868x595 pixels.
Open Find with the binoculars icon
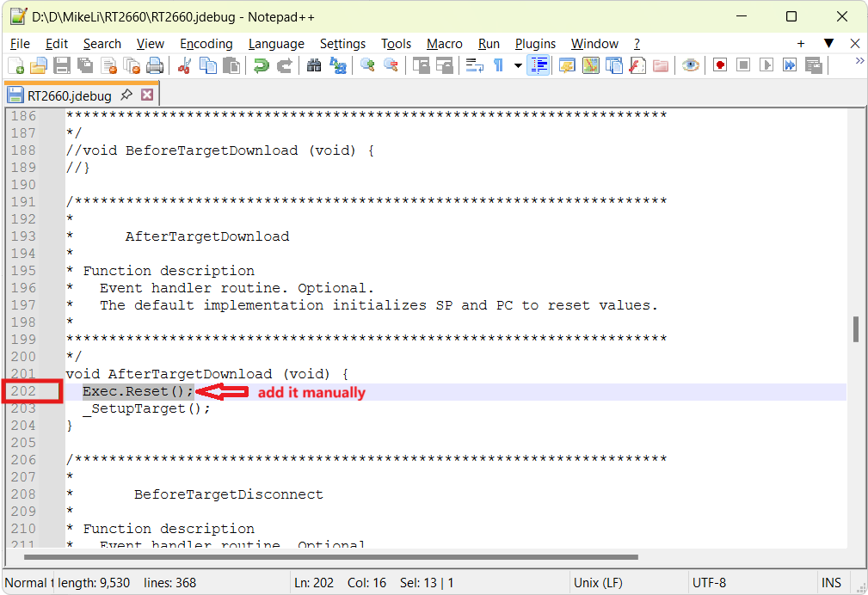(x=314, y=66)
